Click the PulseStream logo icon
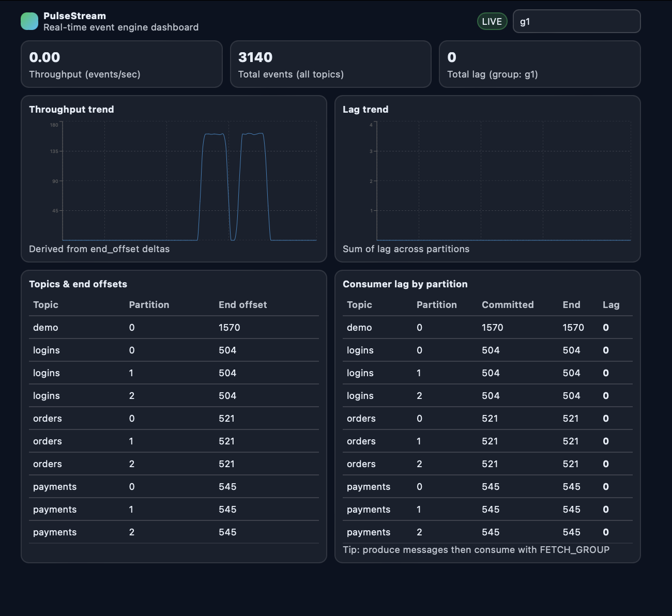This screenshot has height=616, width=672. pyautogui.click(x=29, y=21)
